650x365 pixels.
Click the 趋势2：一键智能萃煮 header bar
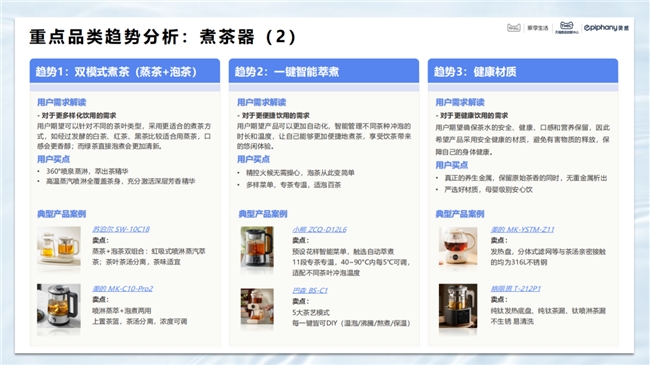(x=324, y=71)
